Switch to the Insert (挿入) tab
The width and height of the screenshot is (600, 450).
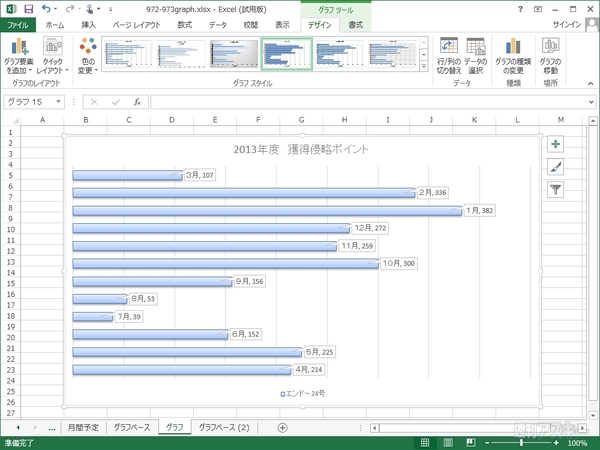88,25
